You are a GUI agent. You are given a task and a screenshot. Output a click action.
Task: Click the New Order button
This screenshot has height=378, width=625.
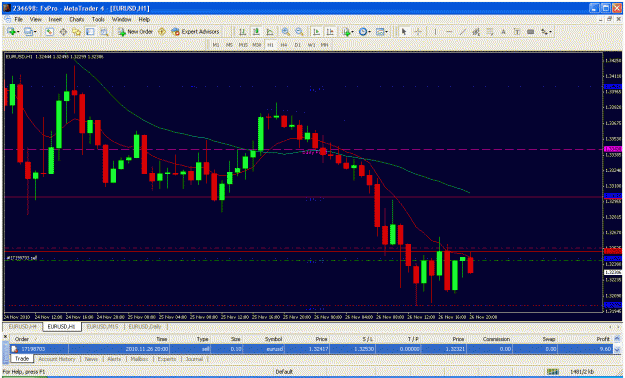(x=136, y=32)
